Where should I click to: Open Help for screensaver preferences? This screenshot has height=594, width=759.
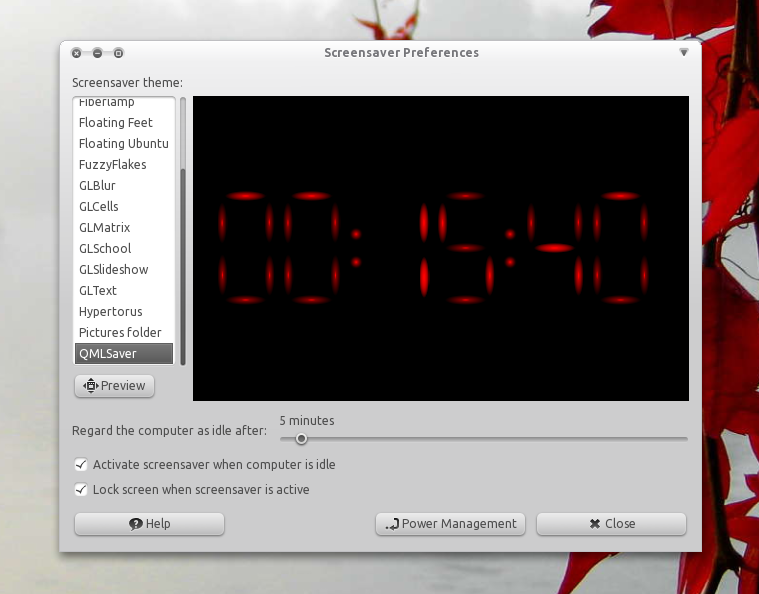(150, 524)
